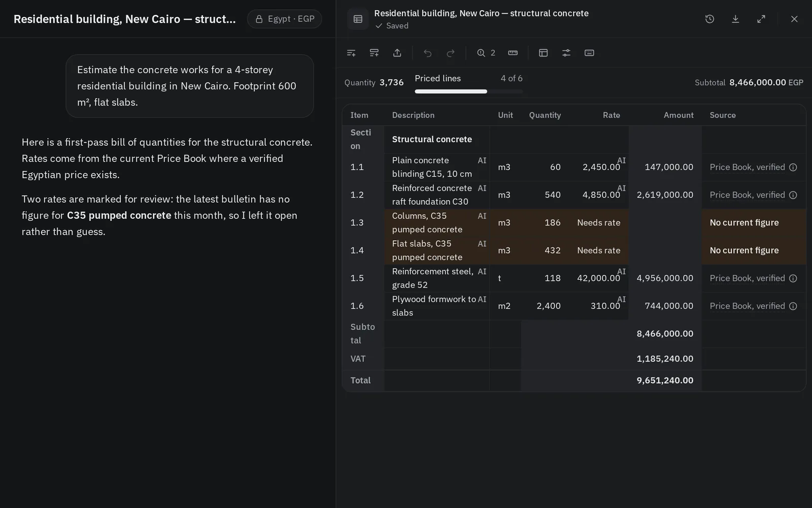Click the add section icon in toolbar

tap(374, 53)
